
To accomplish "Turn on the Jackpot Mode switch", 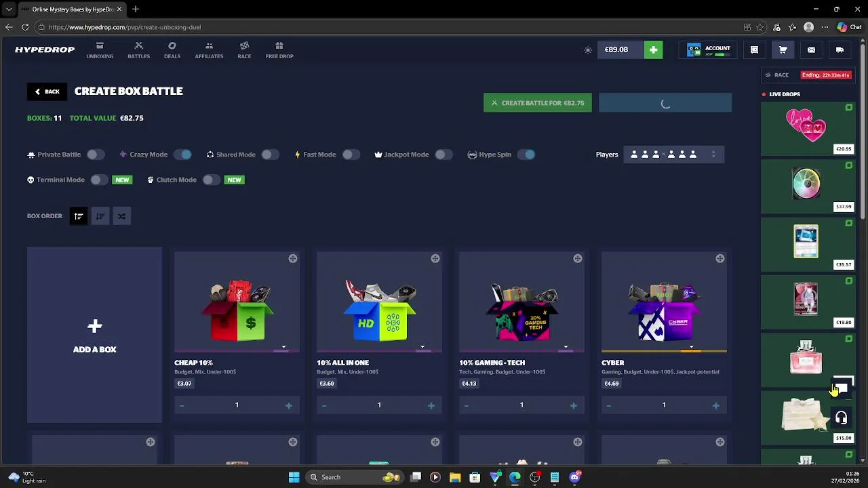I will (x=443, y=155).
